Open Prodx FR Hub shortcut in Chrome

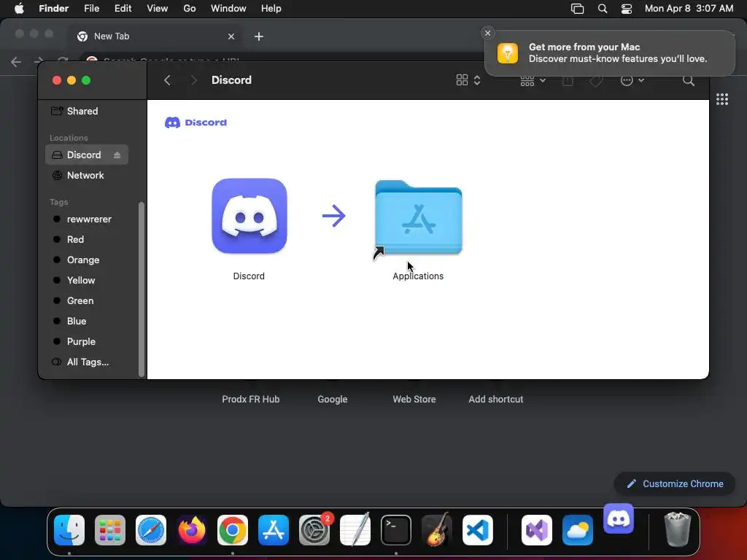click(251, 399)
